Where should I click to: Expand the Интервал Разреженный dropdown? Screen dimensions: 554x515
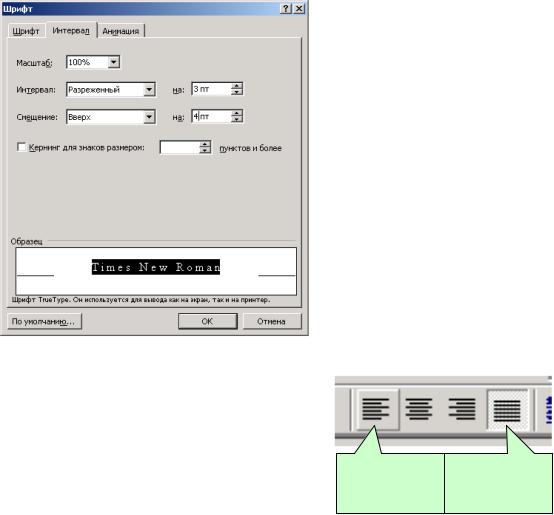coord(149,90)
